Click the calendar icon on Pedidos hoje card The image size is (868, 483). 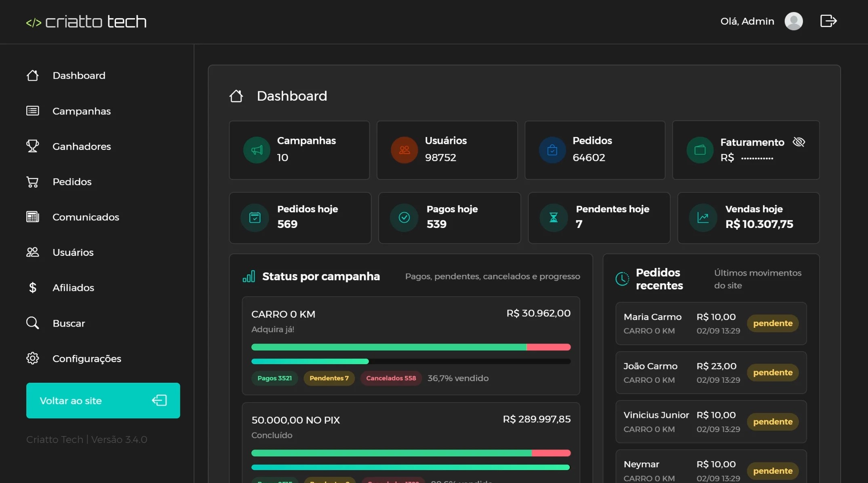[x=255, y=218]
